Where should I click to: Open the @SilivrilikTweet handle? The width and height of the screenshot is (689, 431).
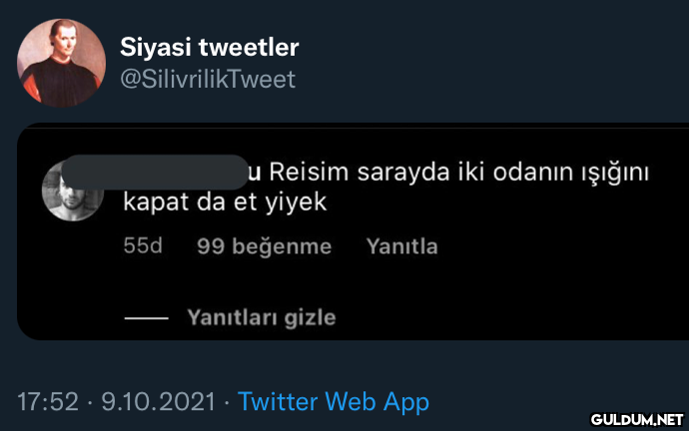pos(208,79)
